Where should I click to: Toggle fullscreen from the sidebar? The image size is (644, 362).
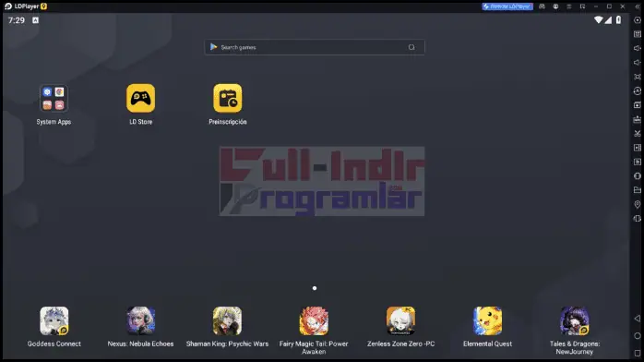(638, 77)
